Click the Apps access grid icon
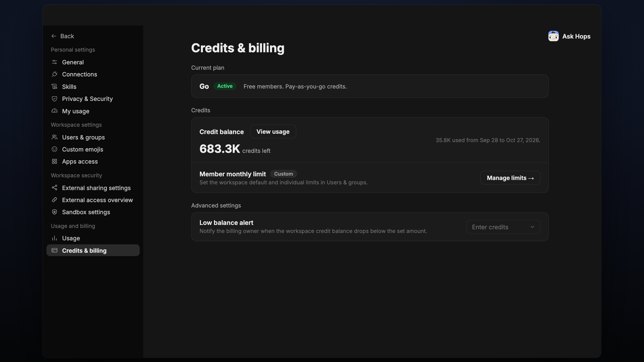This screenshot has width=644, height=362. [x=54, y=161]
